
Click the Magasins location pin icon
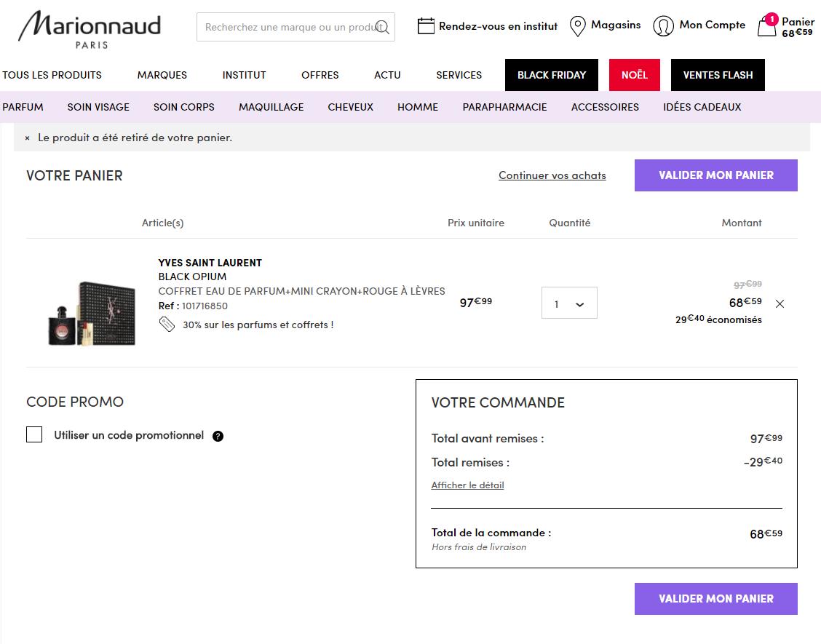pyautogui.click(x=578, y=26)
